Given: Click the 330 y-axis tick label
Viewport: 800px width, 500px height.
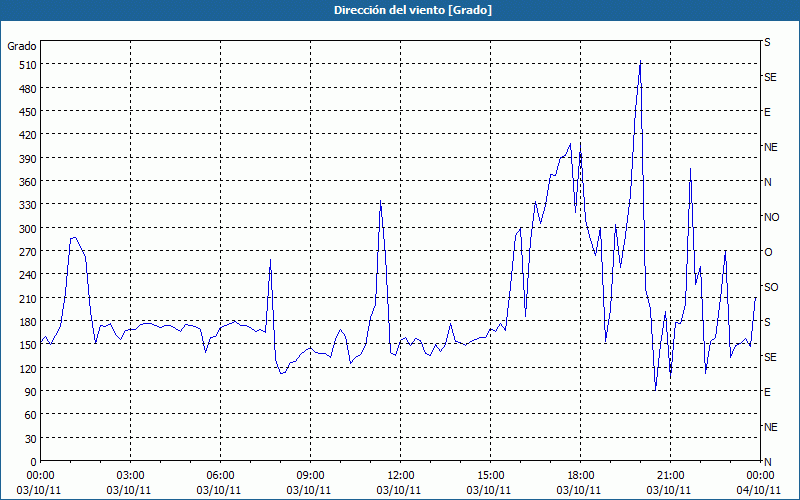Looking at the screenshot, I should point(28,205).
